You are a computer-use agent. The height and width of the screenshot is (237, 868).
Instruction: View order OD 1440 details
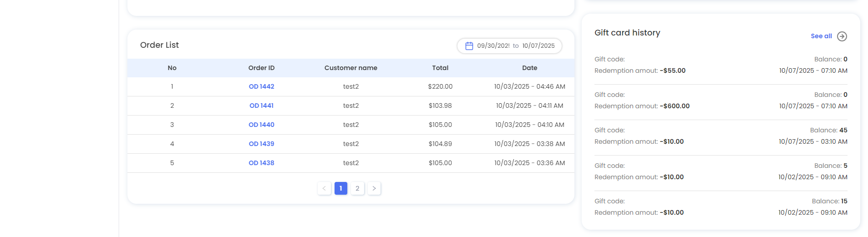(261, 125)
